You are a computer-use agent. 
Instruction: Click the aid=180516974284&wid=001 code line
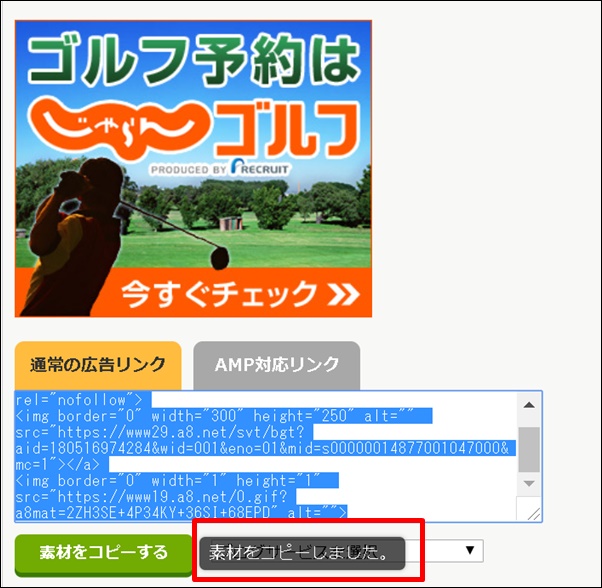(x=262, y=448)
